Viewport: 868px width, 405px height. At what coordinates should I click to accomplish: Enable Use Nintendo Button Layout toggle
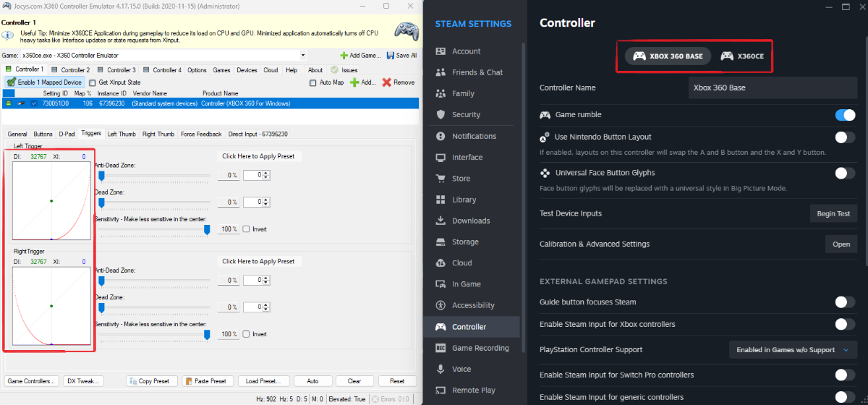844,137
